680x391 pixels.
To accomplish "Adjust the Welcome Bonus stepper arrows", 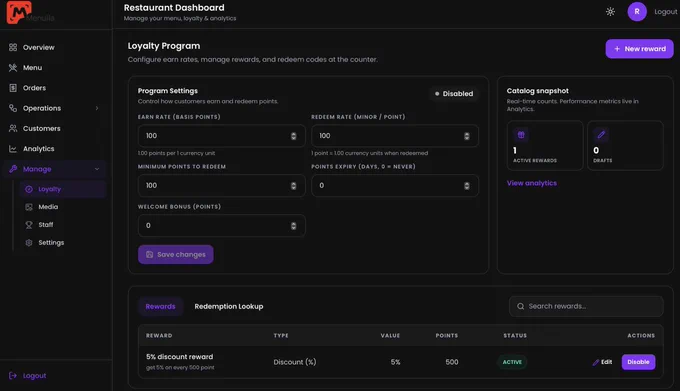I will 294,226.
